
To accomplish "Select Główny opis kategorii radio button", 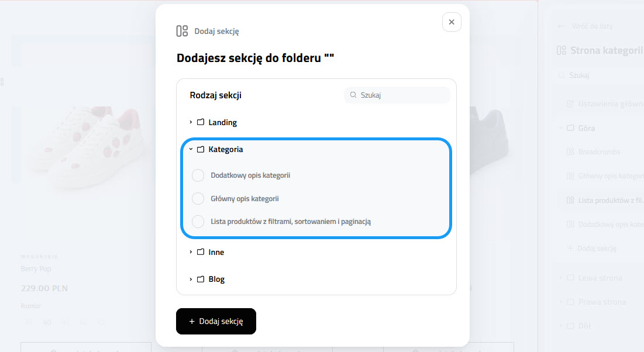I will coord(198,199).
